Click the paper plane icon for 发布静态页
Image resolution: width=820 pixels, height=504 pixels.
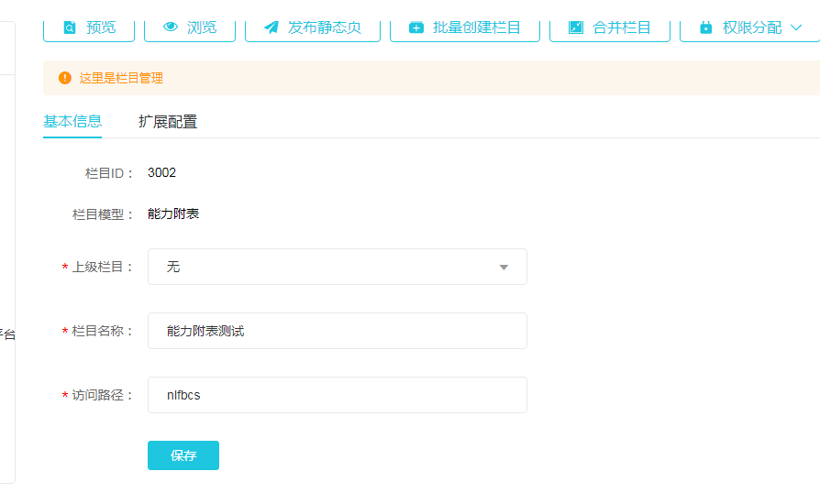pos(271,27)
